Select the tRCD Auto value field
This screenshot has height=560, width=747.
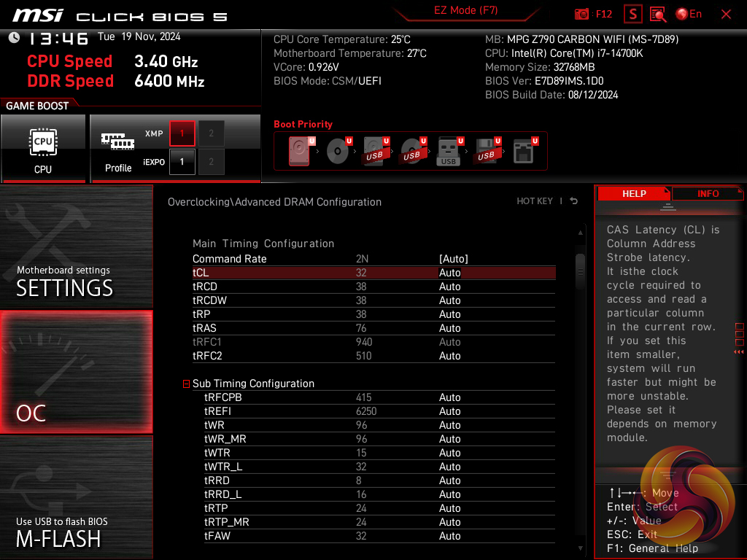449,287
